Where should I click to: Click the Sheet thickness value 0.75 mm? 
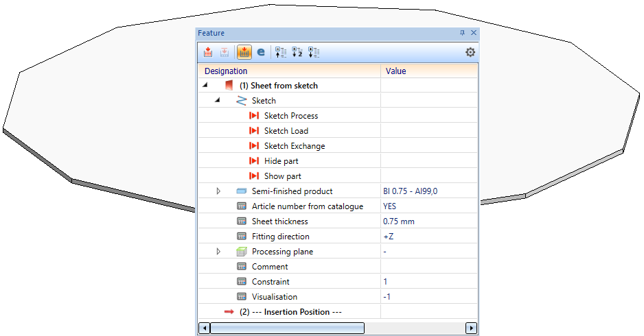[399, 221]
